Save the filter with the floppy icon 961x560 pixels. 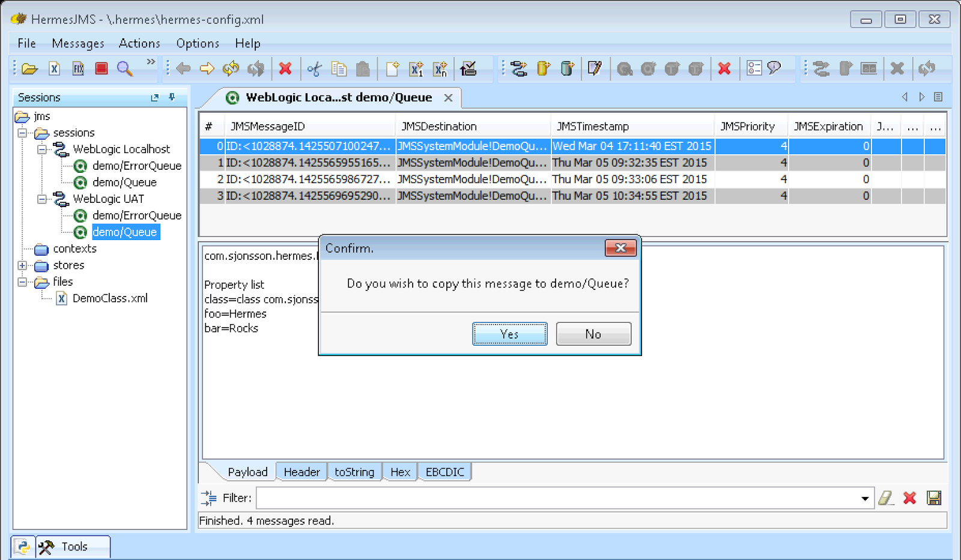pyautogui.click(x=934, y=498)
